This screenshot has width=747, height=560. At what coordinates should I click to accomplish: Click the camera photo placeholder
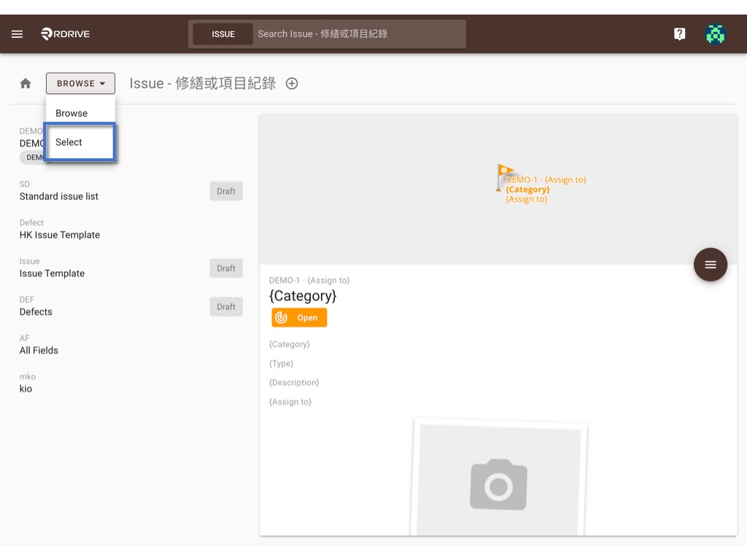498,484
